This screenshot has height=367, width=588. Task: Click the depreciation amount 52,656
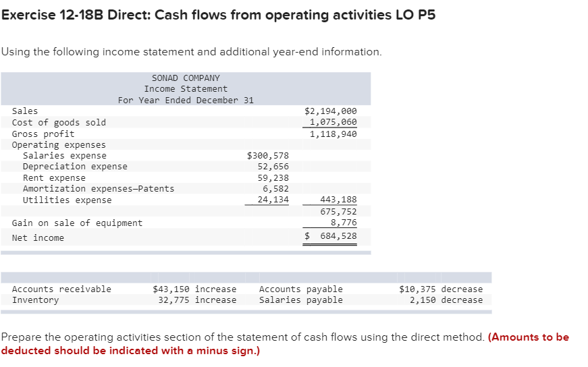tap(273, 167)
